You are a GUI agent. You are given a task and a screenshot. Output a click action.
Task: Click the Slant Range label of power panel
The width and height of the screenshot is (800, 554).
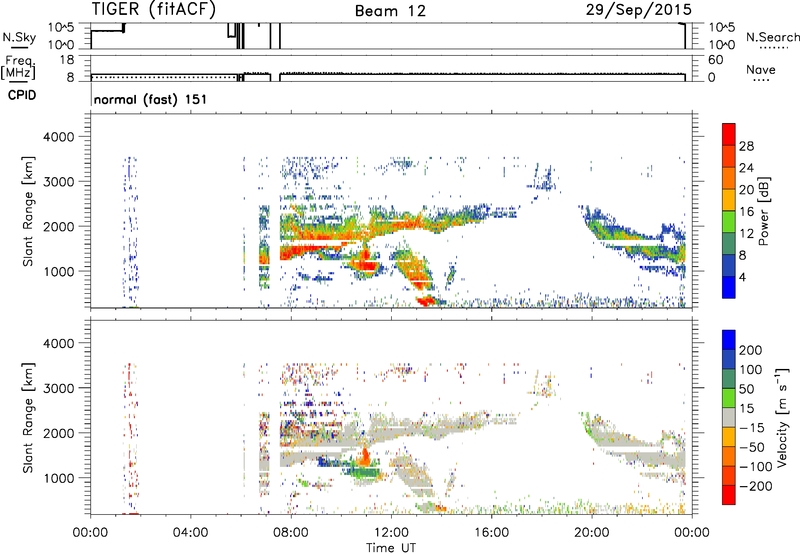tap(28, 212)
